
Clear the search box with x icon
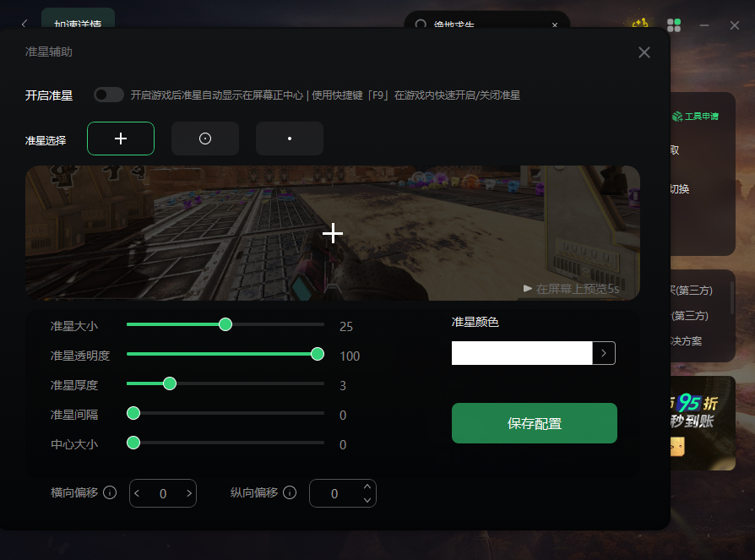point(555,25)
